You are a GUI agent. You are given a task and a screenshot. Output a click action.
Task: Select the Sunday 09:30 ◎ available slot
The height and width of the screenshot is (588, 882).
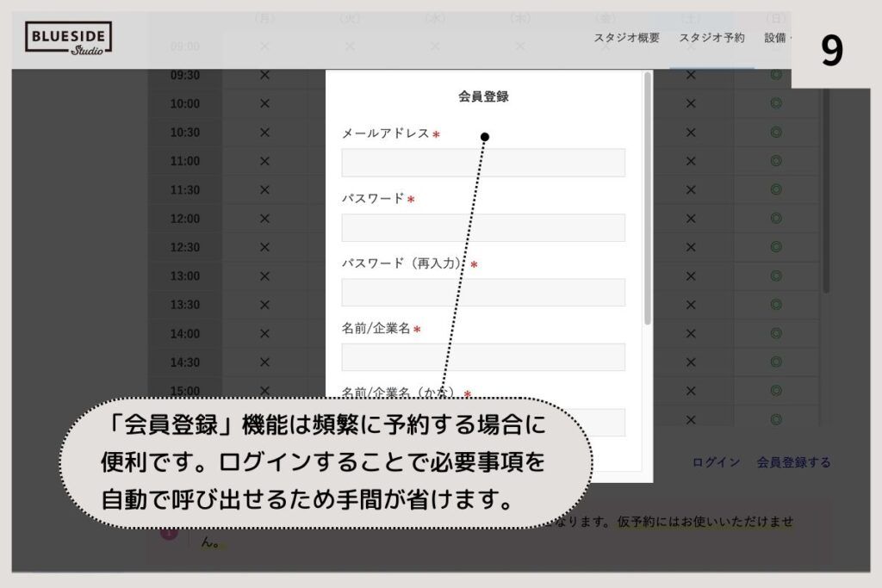point(776,75)
